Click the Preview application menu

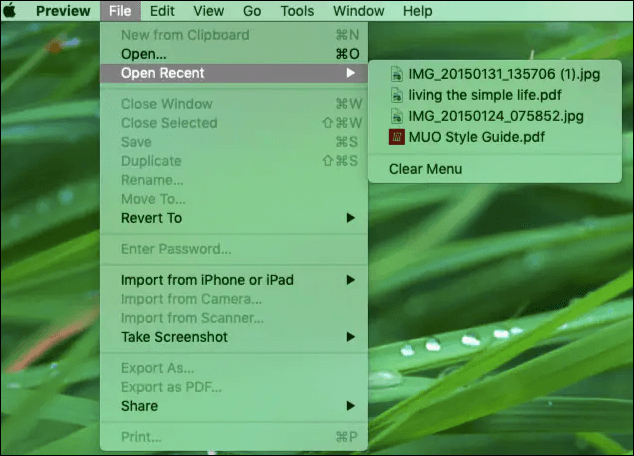point(63,11)
